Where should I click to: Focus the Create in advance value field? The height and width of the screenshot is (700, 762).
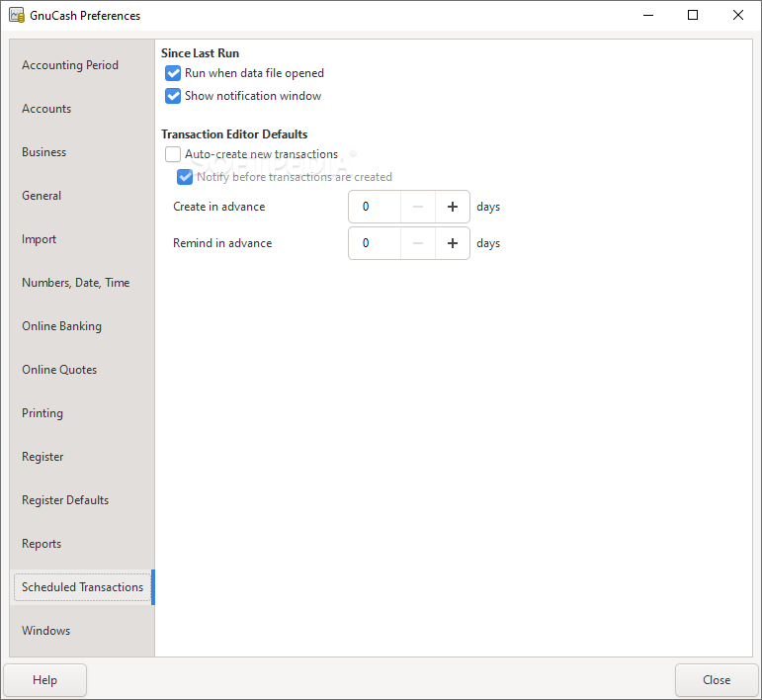(x=375, y=207)
